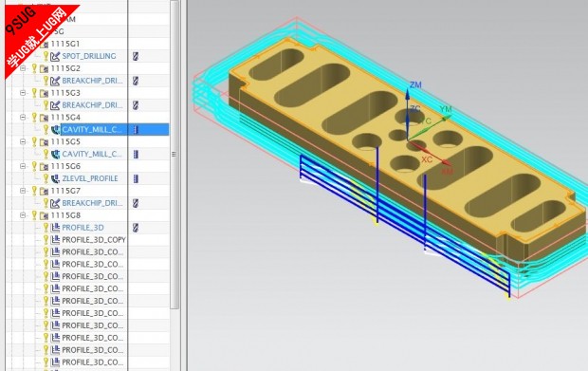Collapse the 1115G8 program group
Viewport: 588px width, 371px height.
pyautogui.click(x=23, y=215)
